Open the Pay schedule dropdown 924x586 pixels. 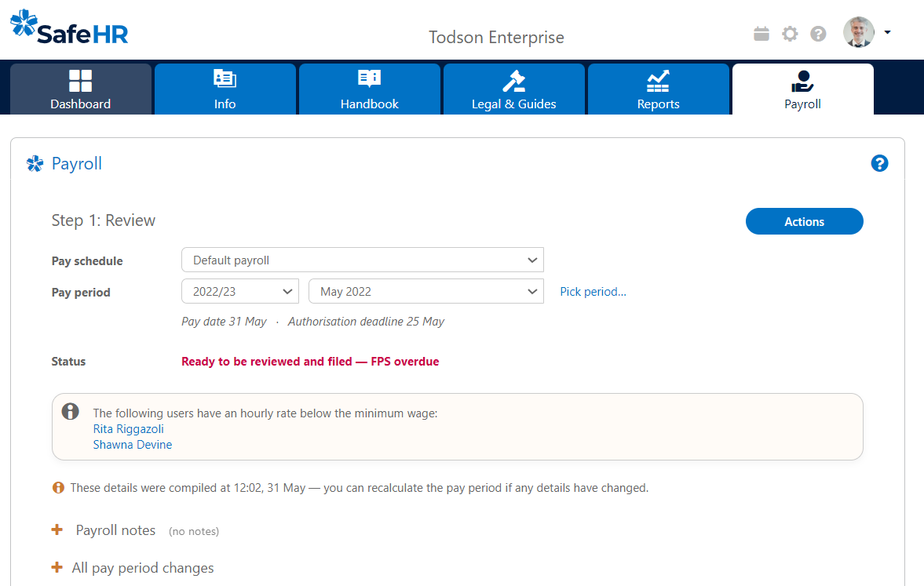click(363, 260)
